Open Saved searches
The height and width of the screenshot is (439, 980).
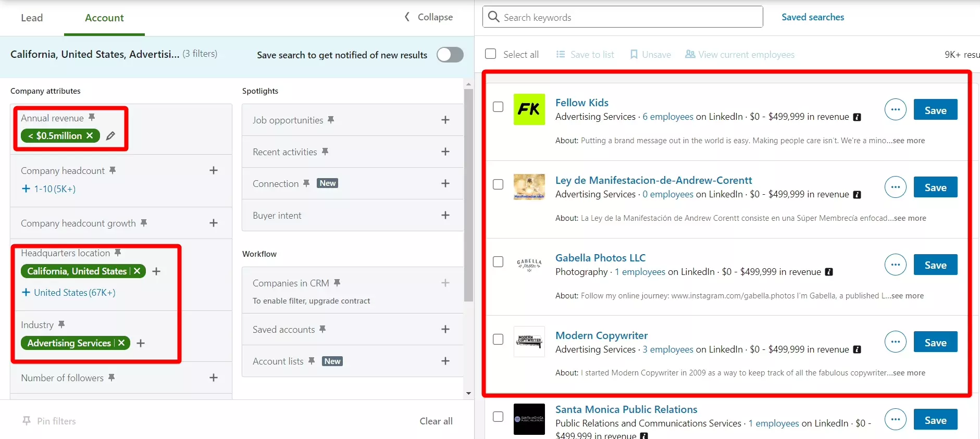[813, 17]
